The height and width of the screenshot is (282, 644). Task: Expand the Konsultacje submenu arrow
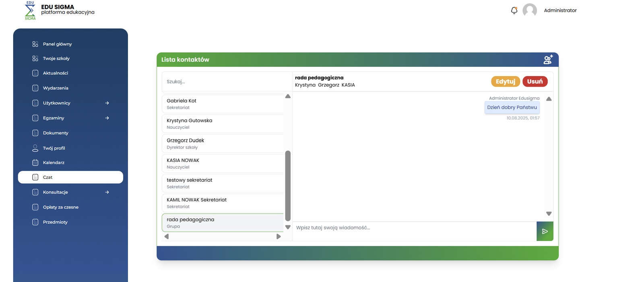click(107, 192)
